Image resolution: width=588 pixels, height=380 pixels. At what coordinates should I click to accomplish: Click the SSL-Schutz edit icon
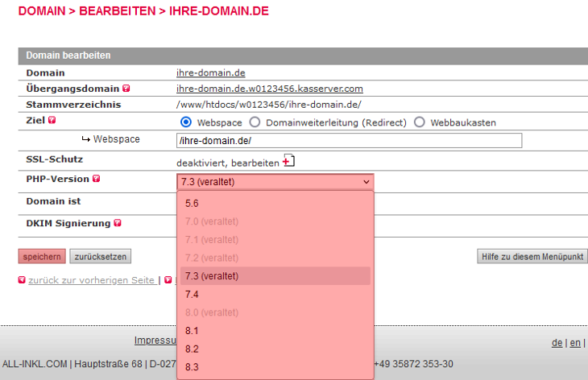pos(288,162)
